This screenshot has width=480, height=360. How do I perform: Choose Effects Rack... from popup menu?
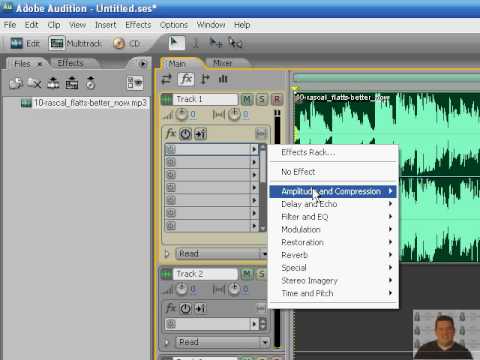[x=333, y=153]
